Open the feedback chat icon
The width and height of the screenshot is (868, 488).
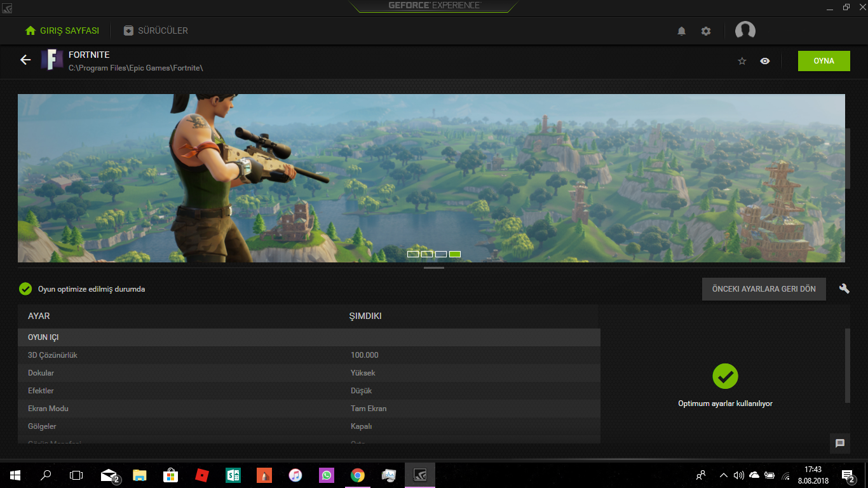(840, 444)
